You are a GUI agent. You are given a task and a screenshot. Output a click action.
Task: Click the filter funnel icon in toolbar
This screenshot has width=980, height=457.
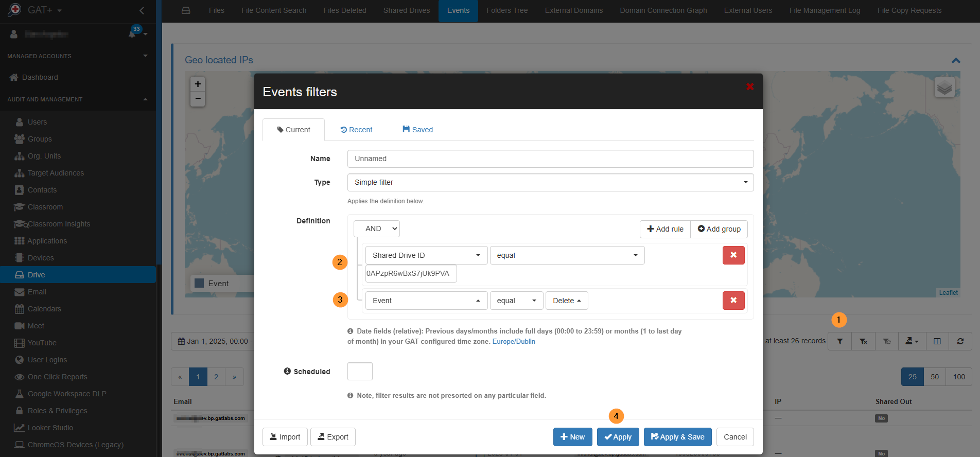coord(839,341)
